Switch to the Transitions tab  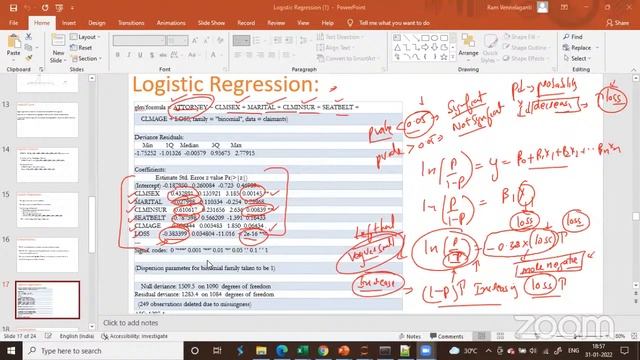click(x=131, y=23)
